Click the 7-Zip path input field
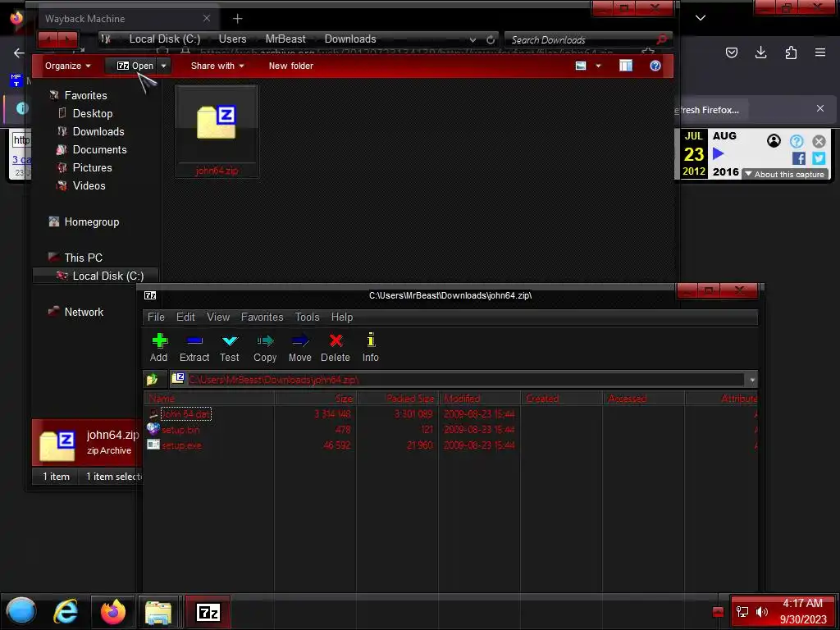The height and width of the screenshot is (630, 840). tap(458, 380)
